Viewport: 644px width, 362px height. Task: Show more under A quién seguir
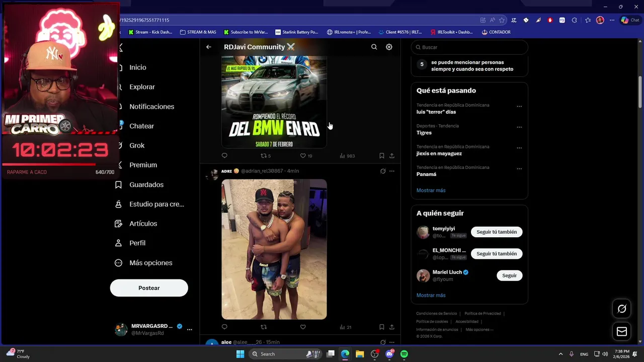(431, 295)
